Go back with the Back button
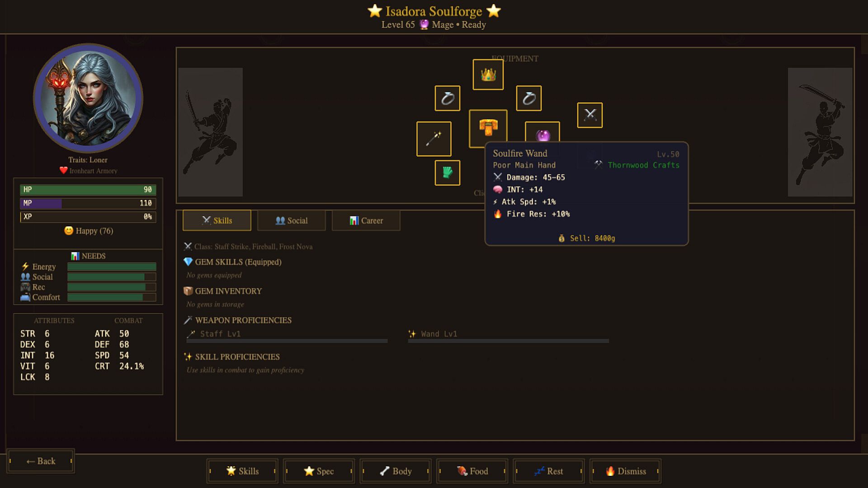868x488 pixels. [41, 461]
